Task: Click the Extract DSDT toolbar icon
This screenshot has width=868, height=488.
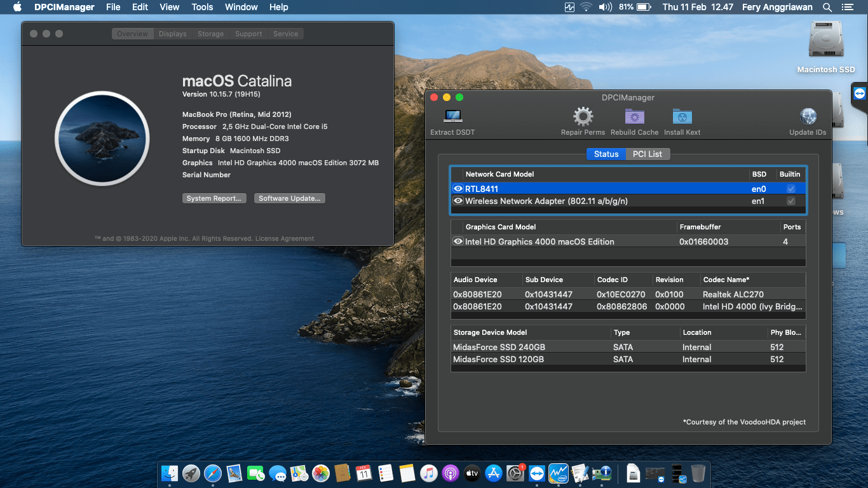Action: pos(453,116)
